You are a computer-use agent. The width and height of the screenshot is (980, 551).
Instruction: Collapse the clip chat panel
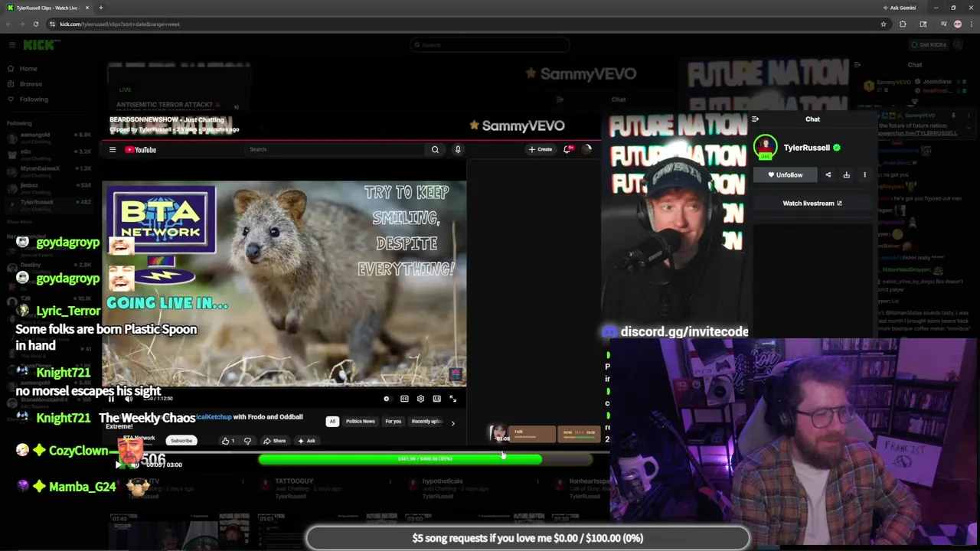coord(755,119)
